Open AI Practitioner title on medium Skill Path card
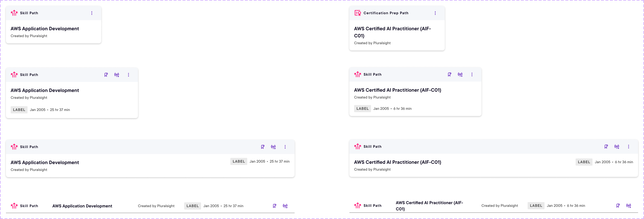The height and width of the screenshot is (219, 644). (398, 90)
